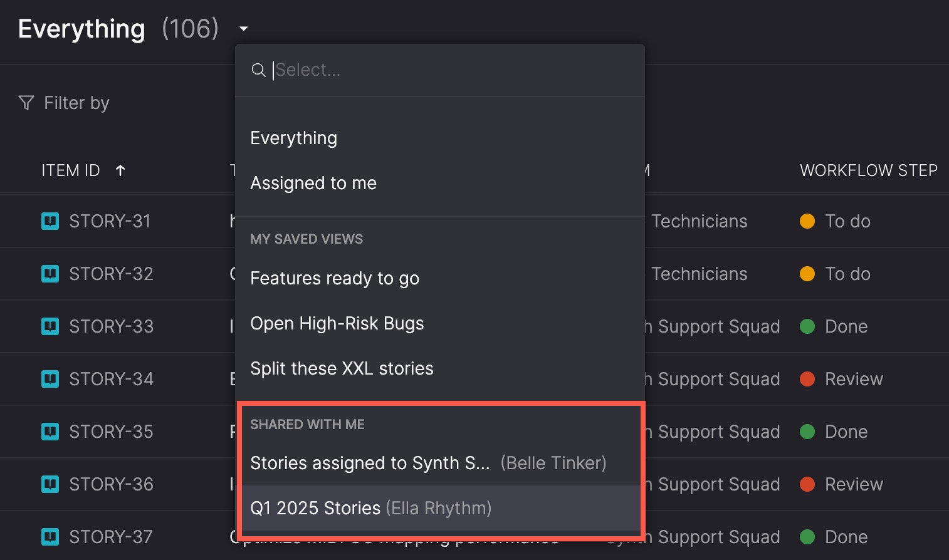Click the funnel Filter by icon
The width and height of the screenshot is (949, 560).
(x=26, y=103)
